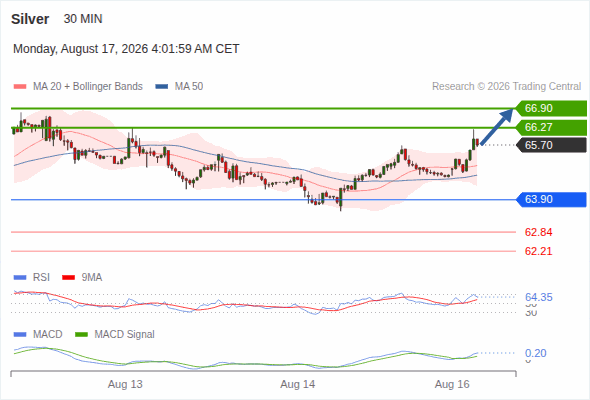
Task: Click the MACD blue legend swatch
Action: click(20, 334)
